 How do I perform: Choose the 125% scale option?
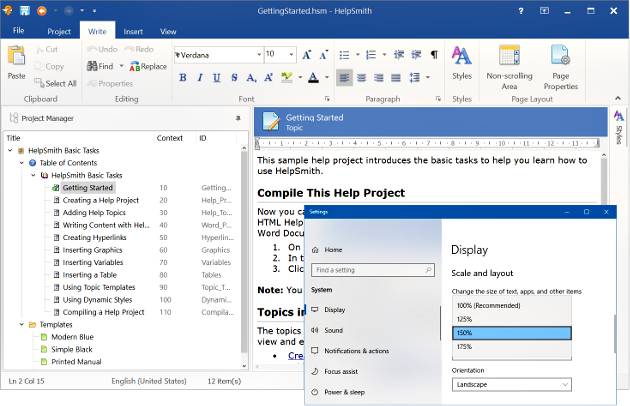pyautogui.click(x=511, y=319)
